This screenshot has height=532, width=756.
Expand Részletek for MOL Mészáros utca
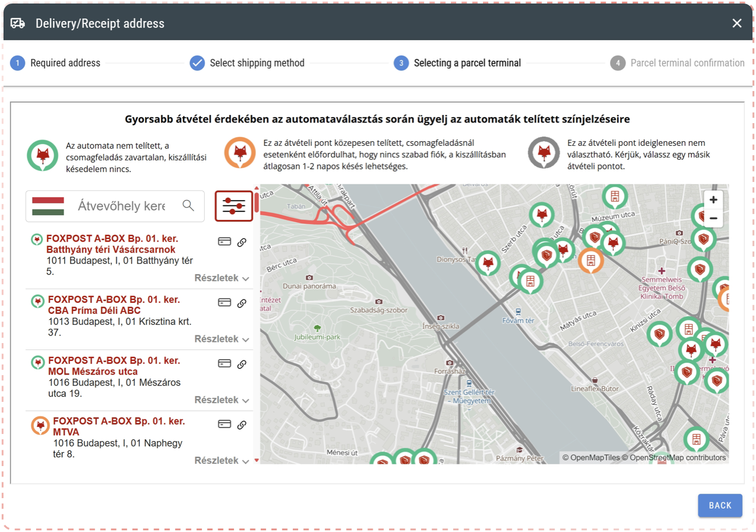[x=220, y=400]
